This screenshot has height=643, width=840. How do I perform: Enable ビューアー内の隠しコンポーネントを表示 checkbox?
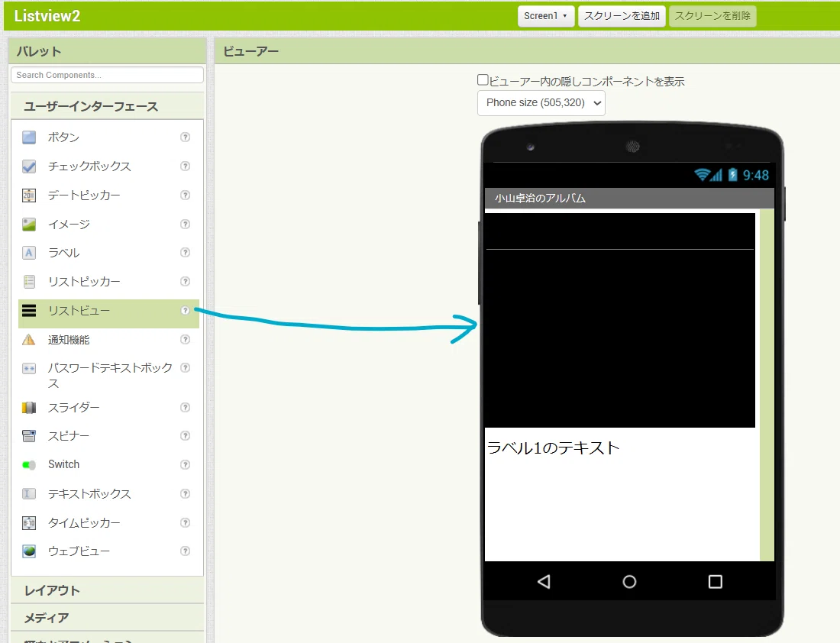(x=483, y=80)
